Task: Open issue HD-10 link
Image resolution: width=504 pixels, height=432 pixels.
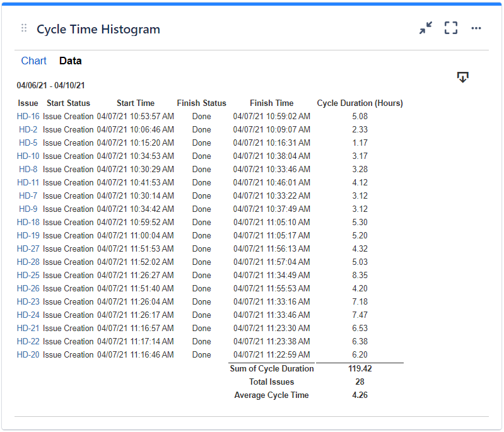Action: coord(28,156)
